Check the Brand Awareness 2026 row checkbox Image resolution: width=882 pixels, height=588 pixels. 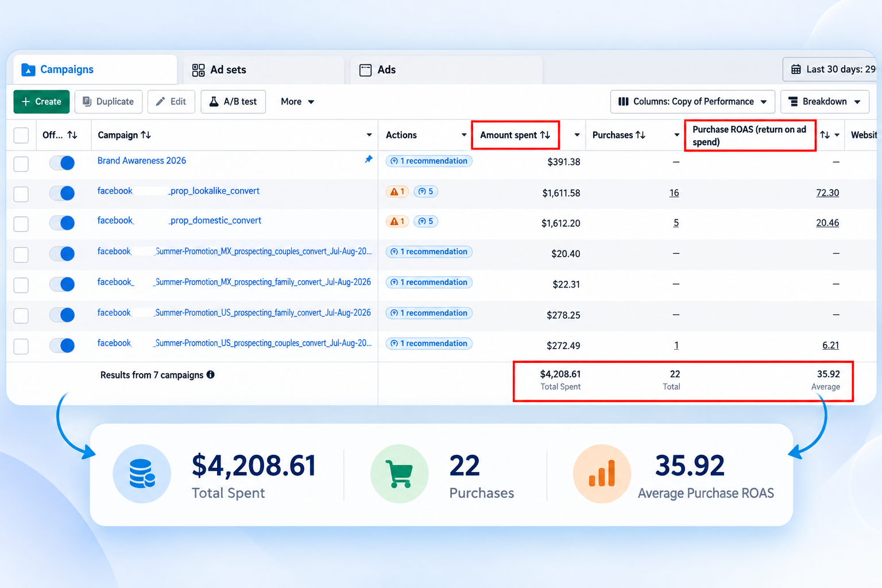click(21, 164)
